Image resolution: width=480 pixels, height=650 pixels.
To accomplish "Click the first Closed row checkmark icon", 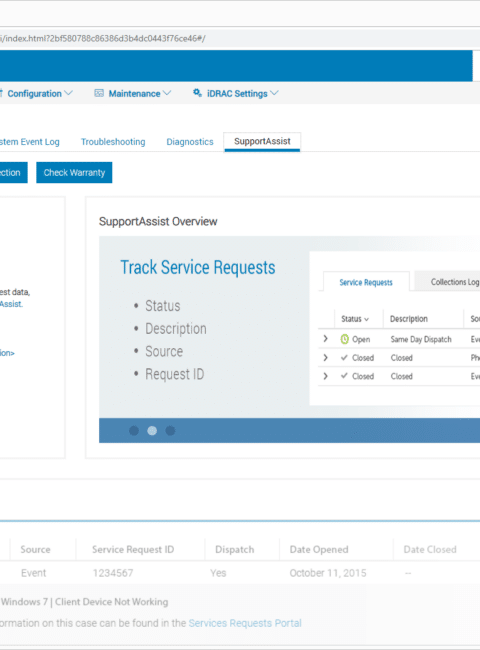I will click(x=344, y=357).
